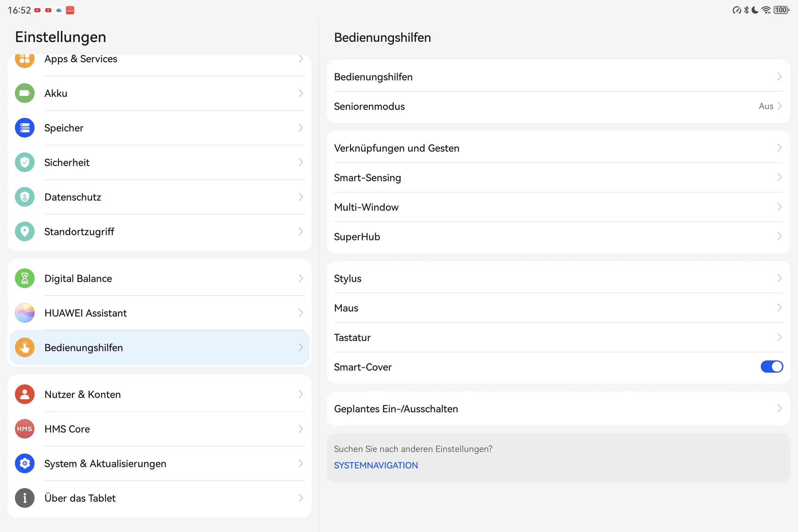Open Nutzer & Konten settings
Screen dimensions: 798x532
click(x=160, y=395)
